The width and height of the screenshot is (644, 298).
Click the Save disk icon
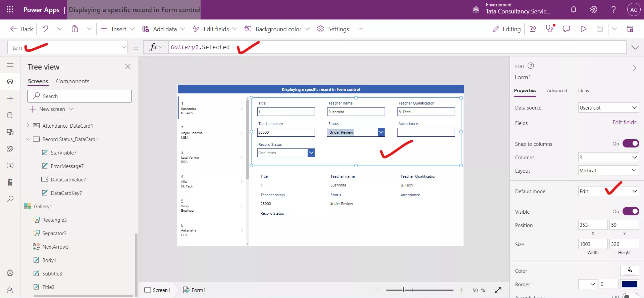click(x=600, y=29)
